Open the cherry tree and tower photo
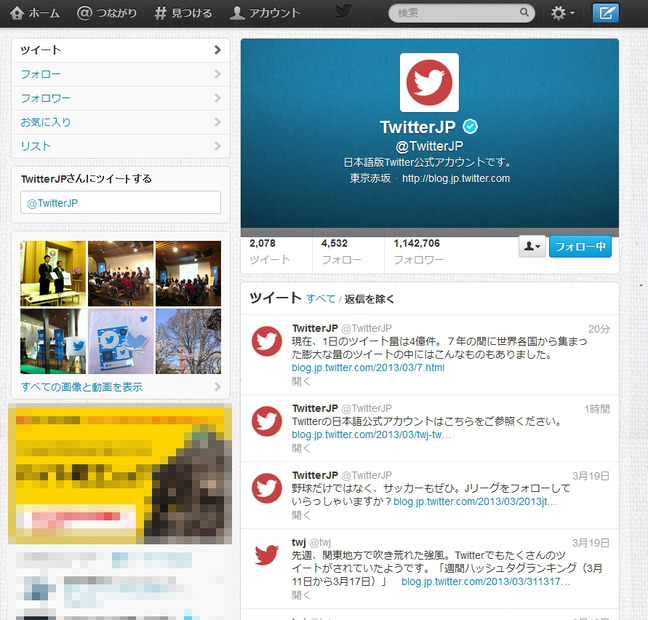 188,341
